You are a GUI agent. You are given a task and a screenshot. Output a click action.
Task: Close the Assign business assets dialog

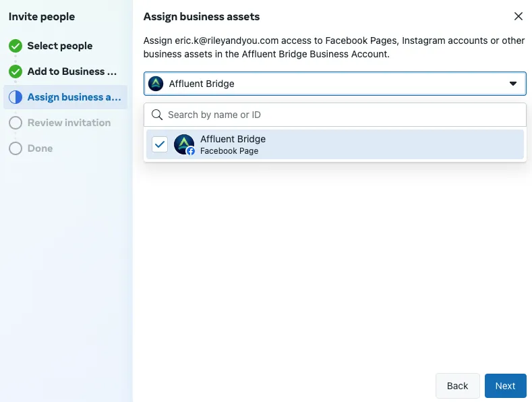[x=518, y=16]
